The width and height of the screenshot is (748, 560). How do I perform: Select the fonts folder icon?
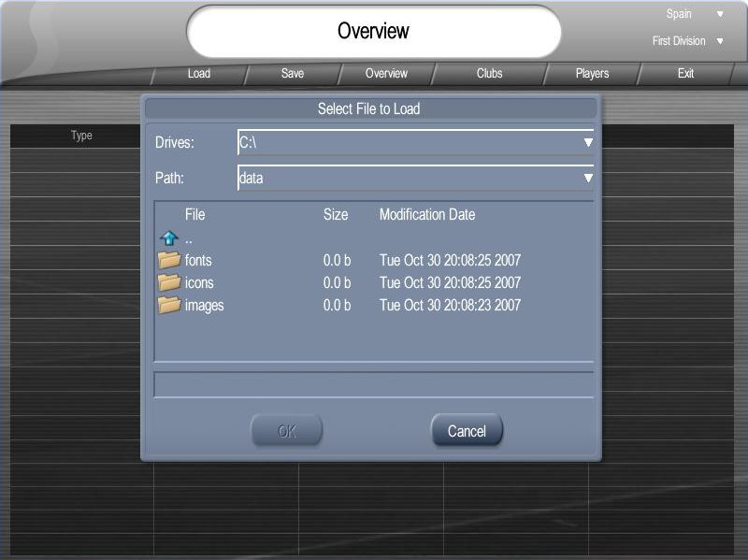point(169,260)
